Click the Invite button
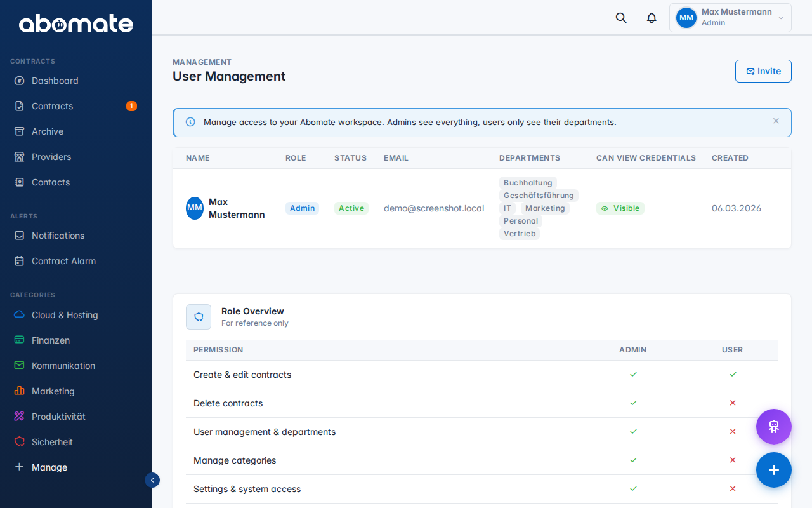 pyautogui.click(x=763, y=71)
